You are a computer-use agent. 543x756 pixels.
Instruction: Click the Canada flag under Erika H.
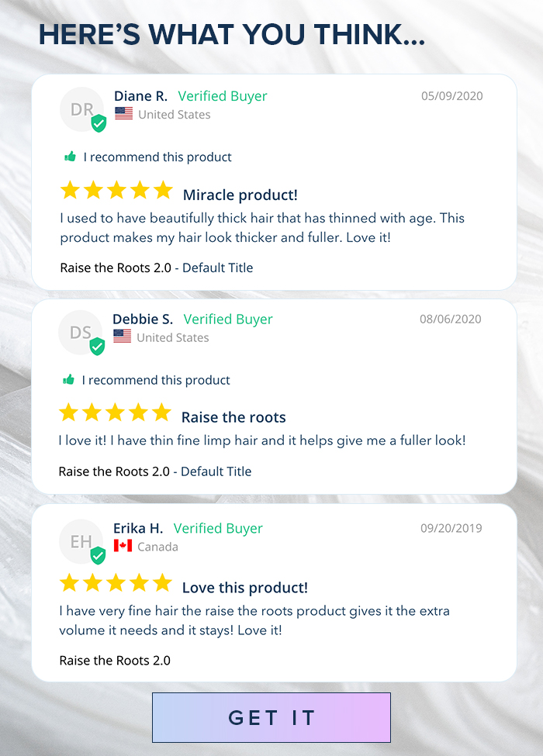click(x=123, y=545)
